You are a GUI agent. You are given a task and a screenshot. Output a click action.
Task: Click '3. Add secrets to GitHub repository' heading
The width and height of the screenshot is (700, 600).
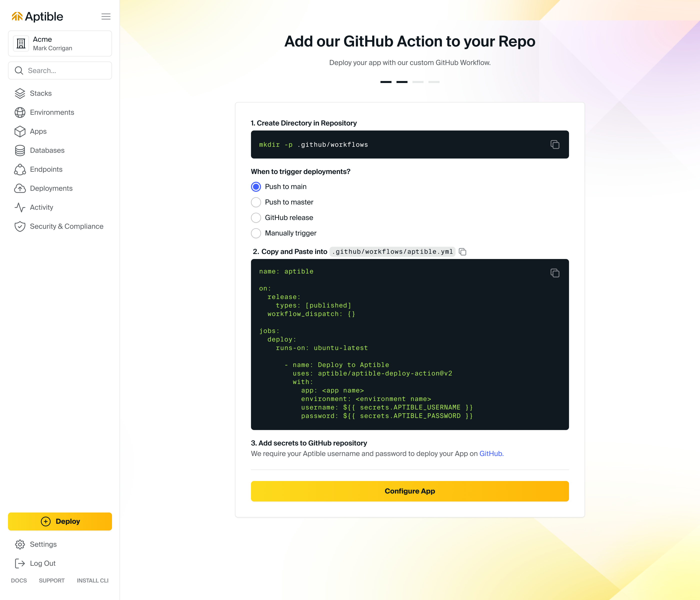[309, 443]
